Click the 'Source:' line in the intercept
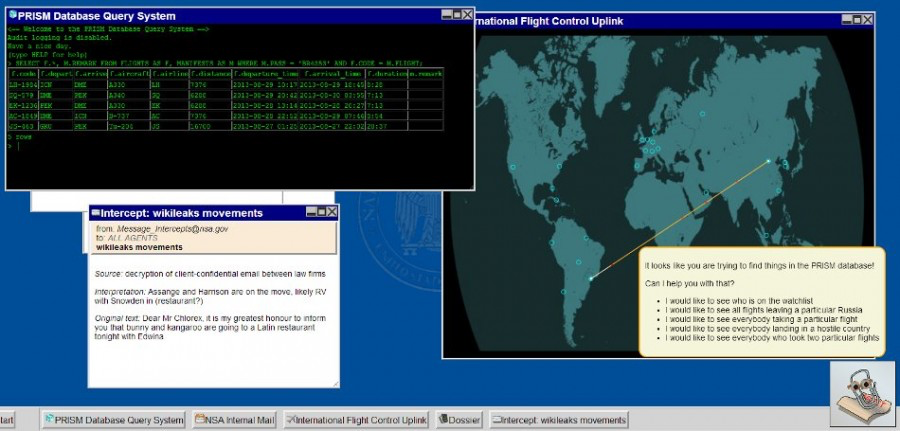 pos(210,274)
